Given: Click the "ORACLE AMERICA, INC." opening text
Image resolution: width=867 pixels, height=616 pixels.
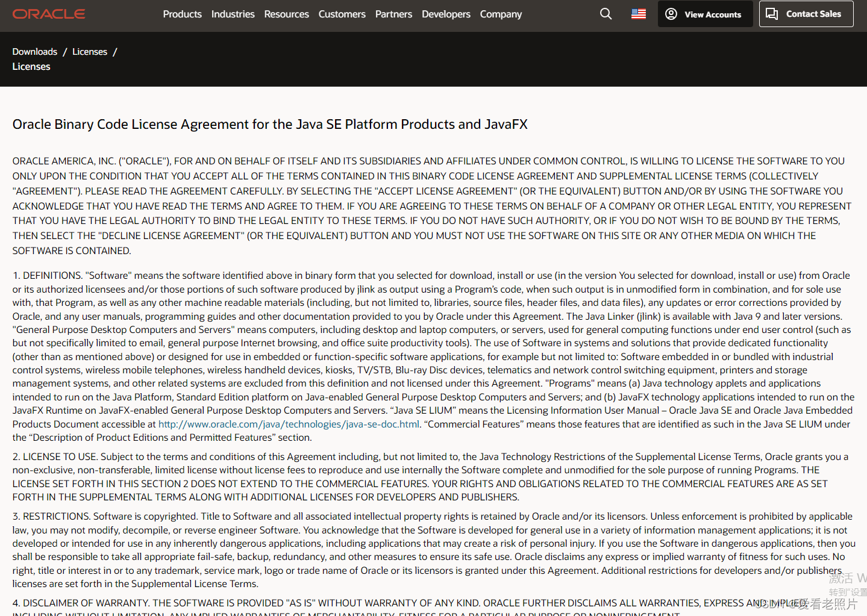Looking at the screenshot, I should 64,161.
